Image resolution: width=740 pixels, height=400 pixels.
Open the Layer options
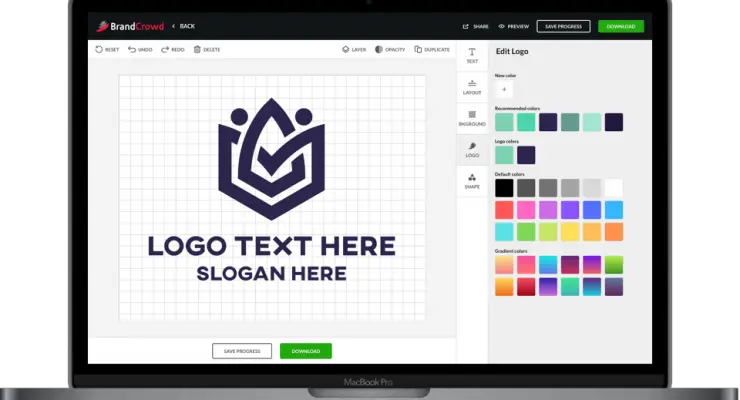click(x=346, y=49)
